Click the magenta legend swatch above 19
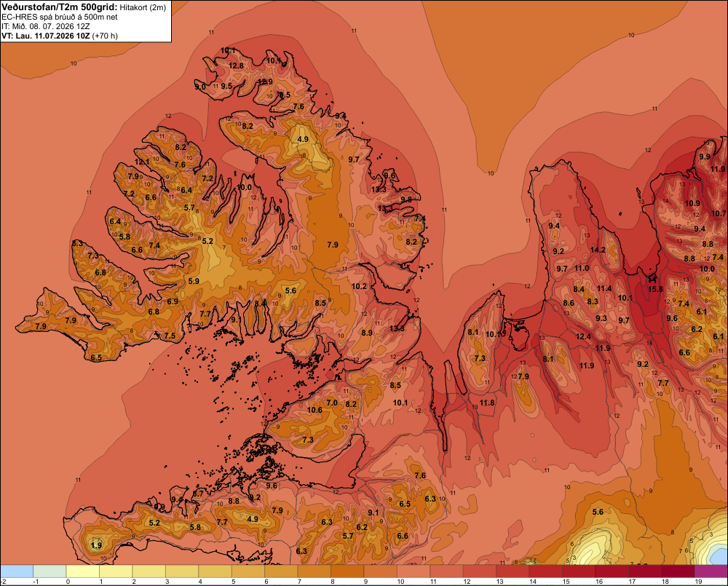The height and width of the screenshot is (586, 728). (711, 571)
